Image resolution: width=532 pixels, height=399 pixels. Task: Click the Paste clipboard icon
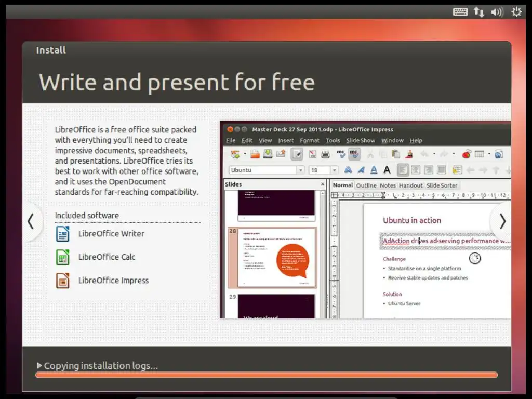coord(395,154)
